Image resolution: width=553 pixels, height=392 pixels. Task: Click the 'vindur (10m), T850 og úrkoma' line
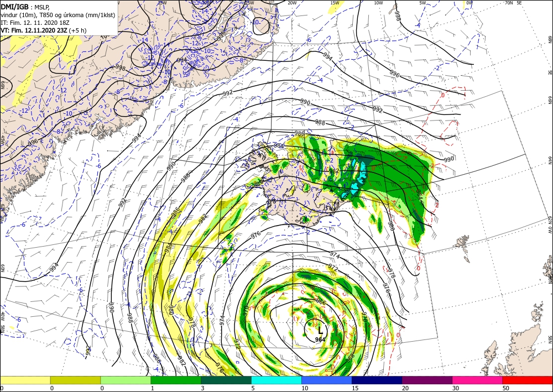click(58, 15)
